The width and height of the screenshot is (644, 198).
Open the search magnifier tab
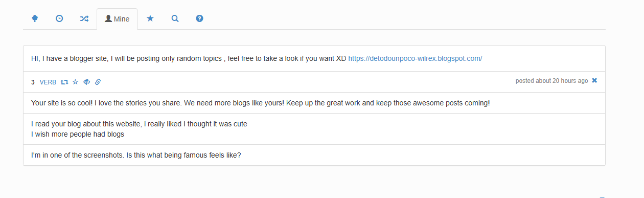click(175, 18)
